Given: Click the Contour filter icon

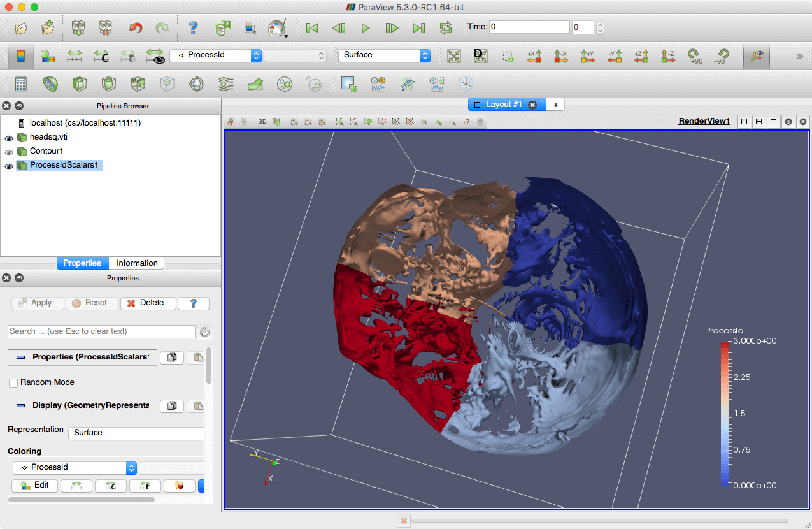Looking at the screenshot, I should click(x=50, y=83).
